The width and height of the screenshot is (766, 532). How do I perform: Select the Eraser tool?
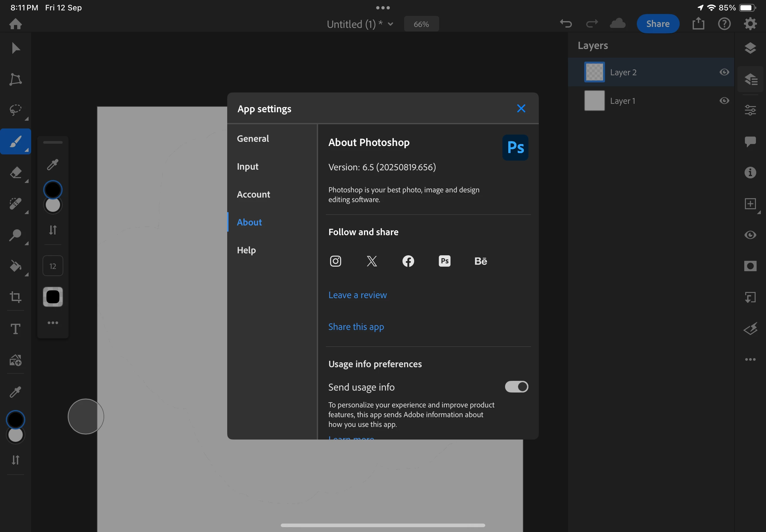click(15, 173)
